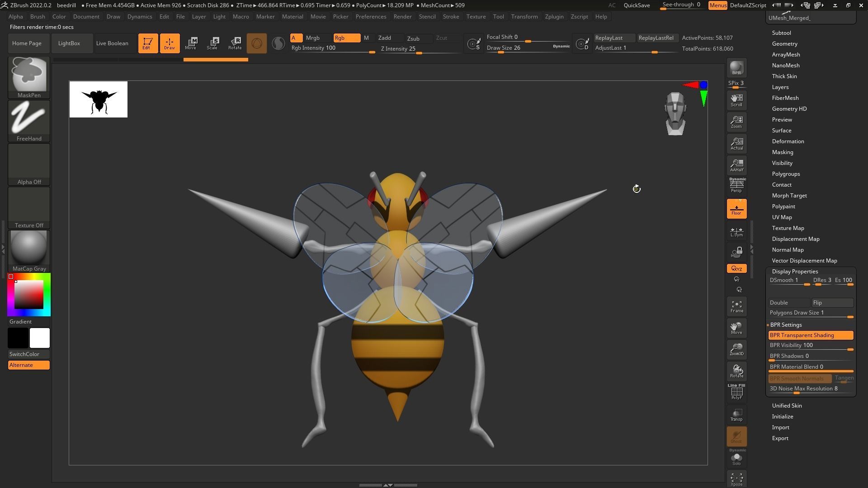Adjust the Draw Size slider
868x488 pixels.
pyautogui.click(x=528, y=48)
